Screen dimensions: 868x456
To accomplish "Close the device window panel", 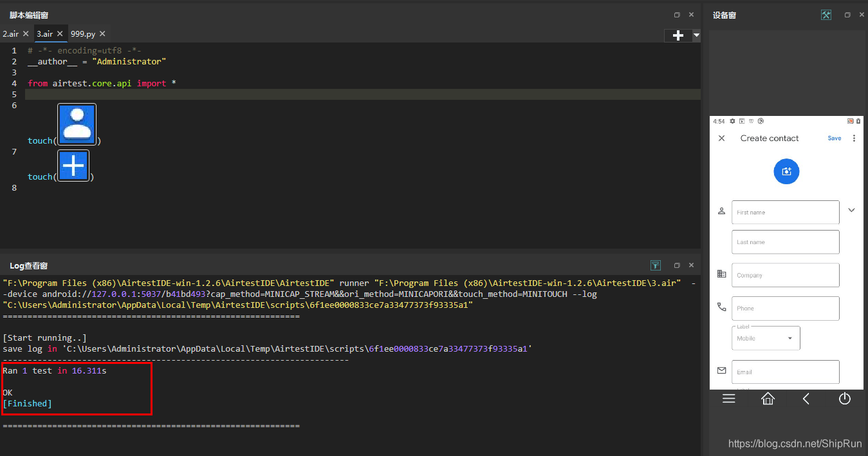I will [862, 15].
